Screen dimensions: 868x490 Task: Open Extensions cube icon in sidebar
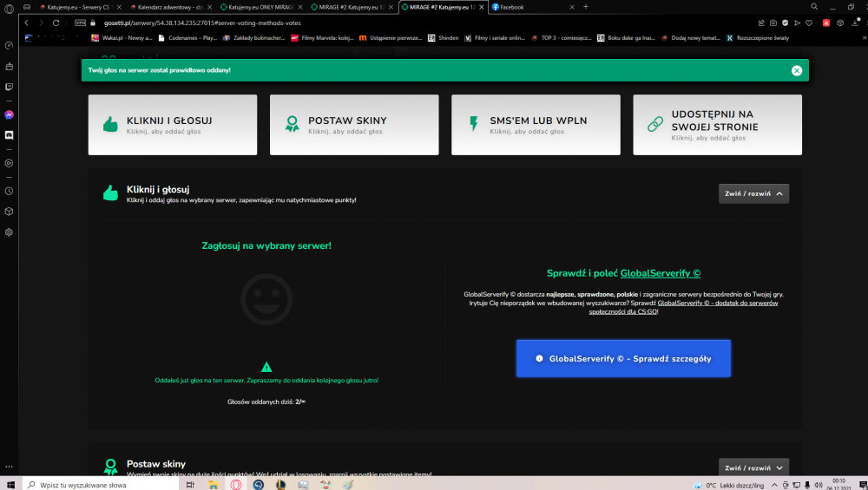9,212
